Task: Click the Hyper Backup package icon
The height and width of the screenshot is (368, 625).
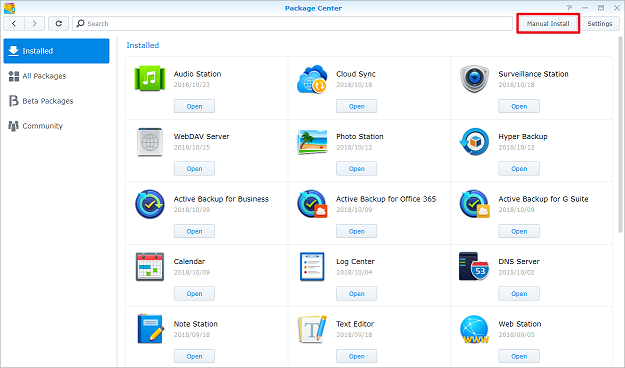Action: click(x=474, y=142)
